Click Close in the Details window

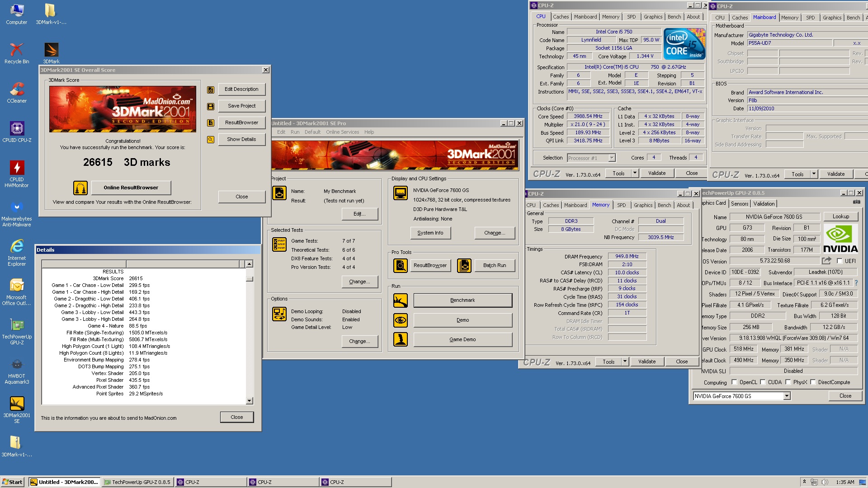[236, 418]
